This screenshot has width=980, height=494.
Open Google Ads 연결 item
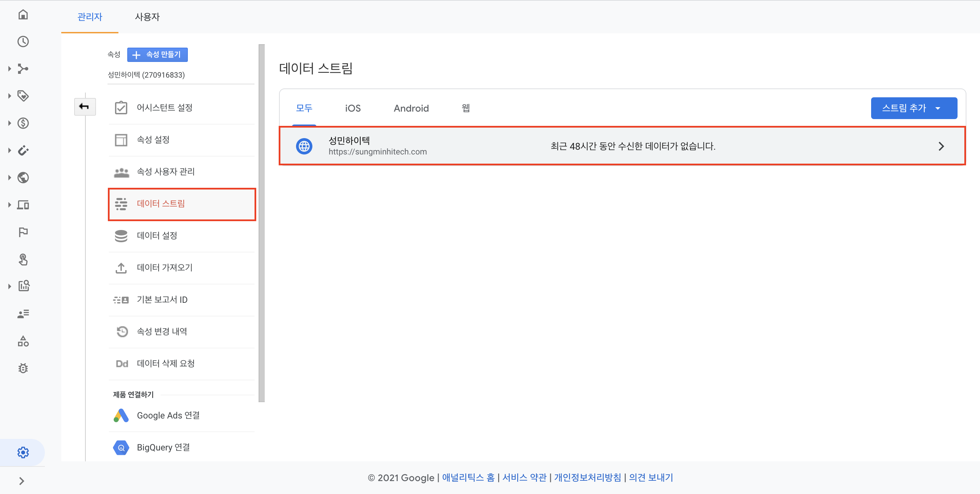pyautogui.click(x=168, y=415)
